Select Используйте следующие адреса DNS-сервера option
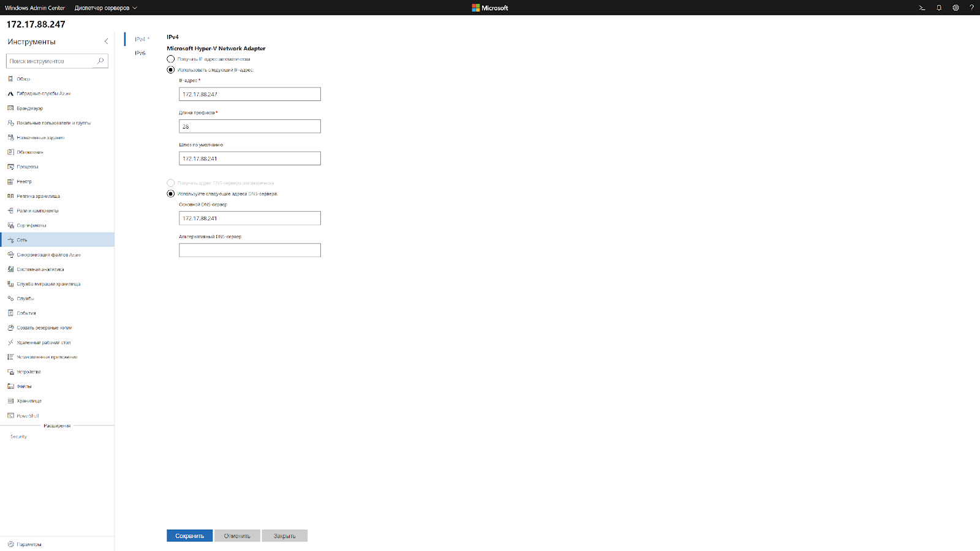 170,193
